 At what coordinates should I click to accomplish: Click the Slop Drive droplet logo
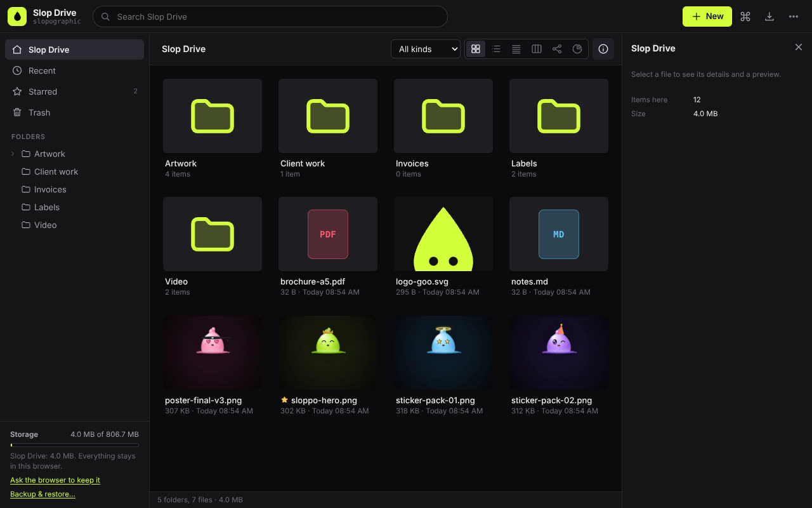pos(17,17)
